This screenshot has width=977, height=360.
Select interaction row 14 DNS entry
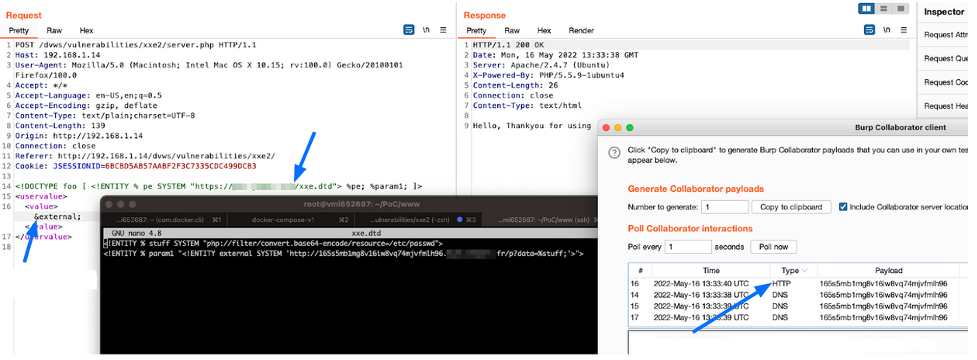[798, 294]
